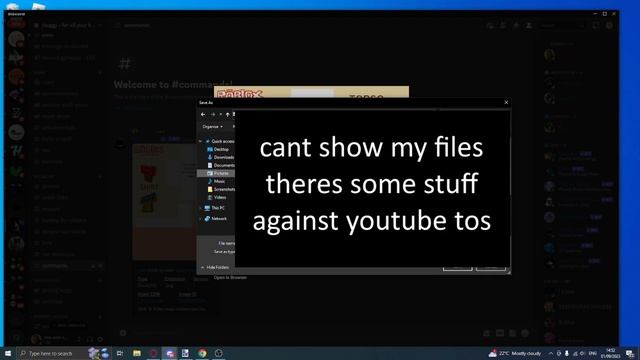The width and height of the screenshot is (640, 360).
Task: Open volume control in system tray
Action: click(x=583, y=353)
